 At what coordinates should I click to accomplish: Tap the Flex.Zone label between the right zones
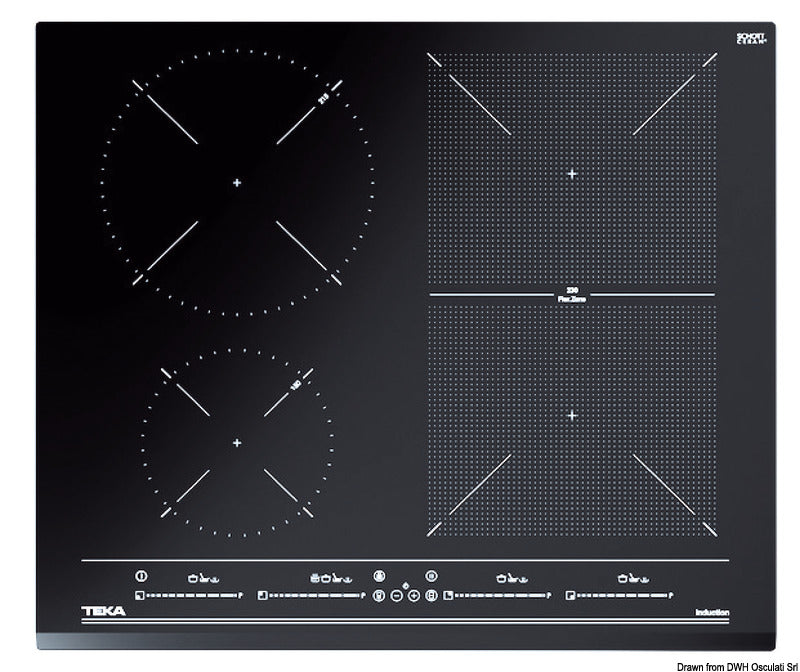tap(570, 297)
